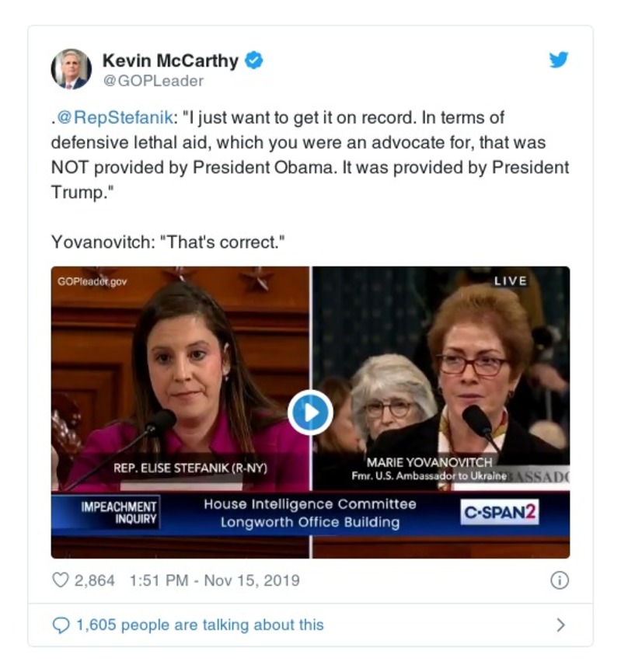This screenshot has height=672, width=621.
Task: Play the embedded video
Action: click(x=310, y=413)
